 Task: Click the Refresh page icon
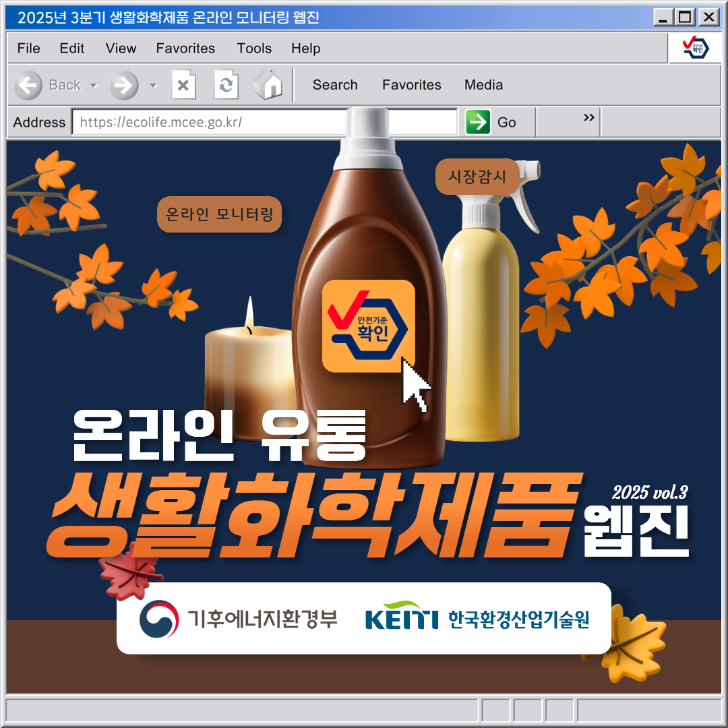point(226,86)
